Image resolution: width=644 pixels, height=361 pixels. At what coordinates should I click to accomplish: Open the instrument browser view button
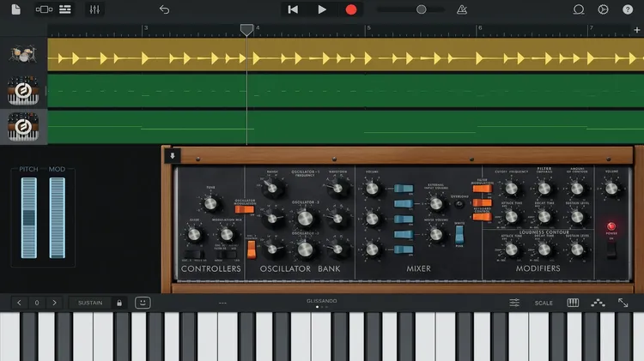pos(44,9)
